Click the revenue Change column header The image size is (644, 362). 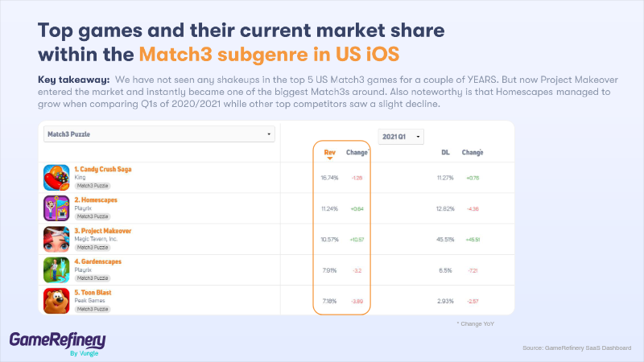357,151
